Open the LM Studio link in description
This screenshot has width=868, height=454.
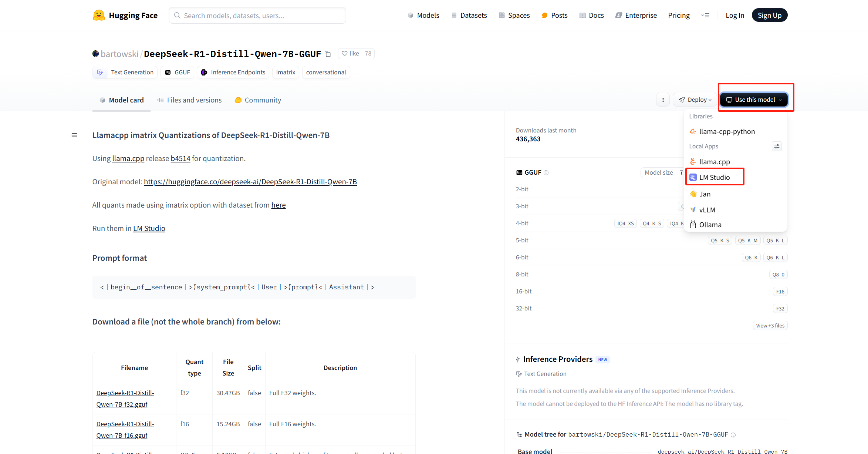click(149, 228)
